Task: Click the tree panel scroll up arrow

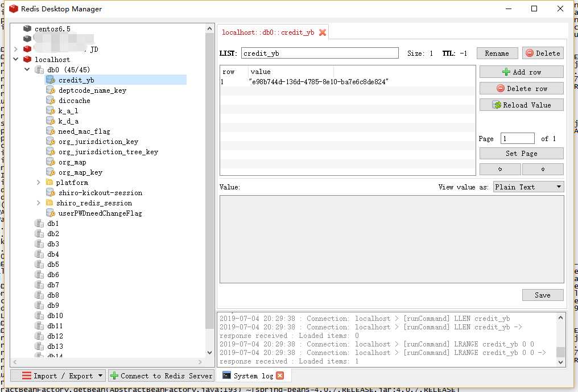Action: pos(209,28)
